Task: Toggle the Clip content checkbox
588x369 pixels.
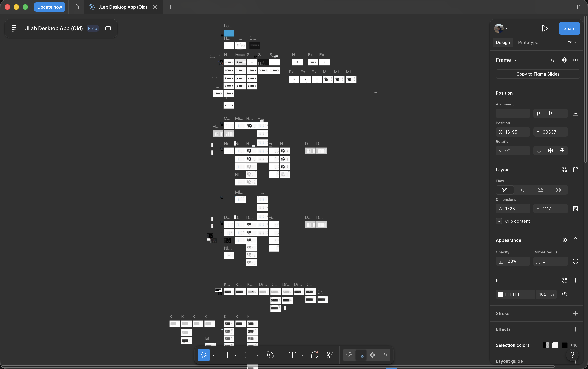Action: coord(499,221)
